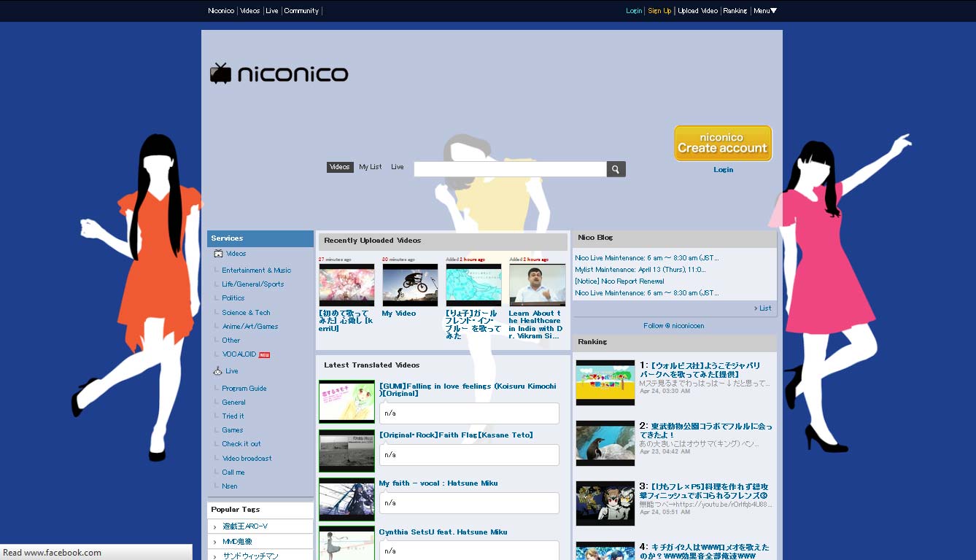Open Life/General/Sports category
976x560 pixels.
click(253, 284)
